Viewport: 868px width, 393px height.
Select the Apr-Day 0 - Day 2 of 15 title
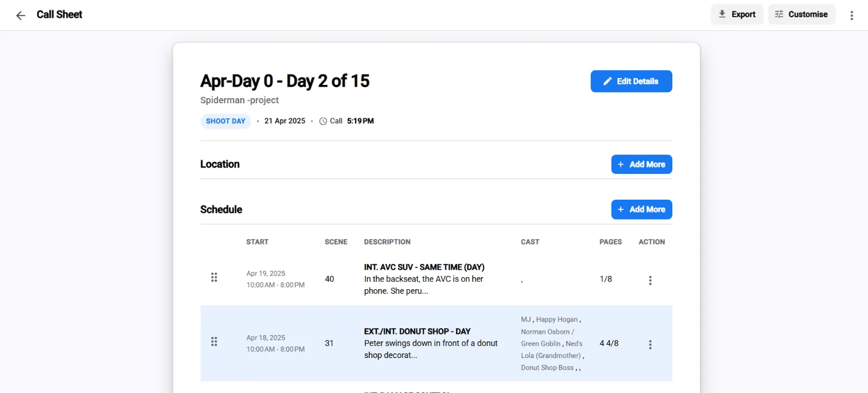pyautogui.click(x=285, y=81)
